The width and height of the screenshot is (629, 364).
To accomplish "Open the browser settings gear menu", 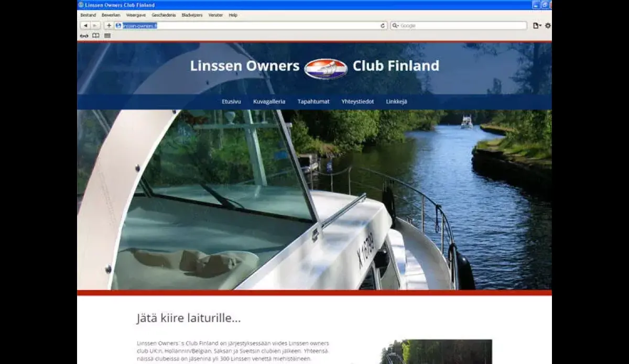I will pyautogui.click(x=548, y=26).
